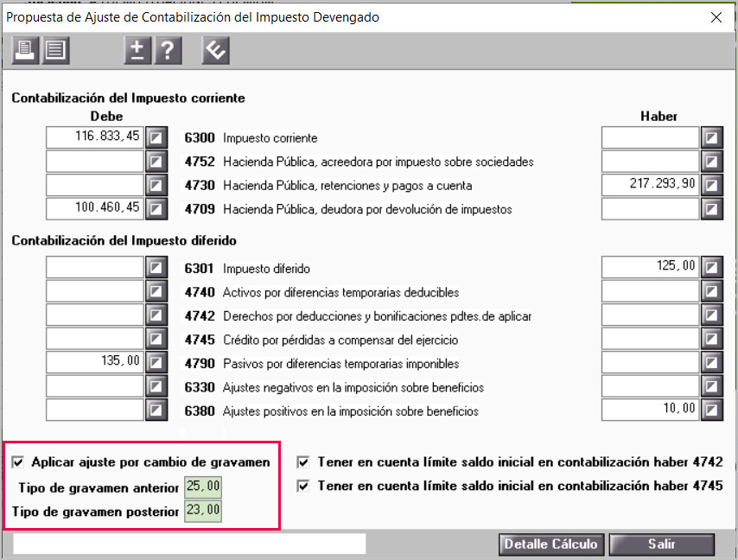Select the Tipo de gravamen posterior field
The image size is (738, 560).
tap(203, 511)
